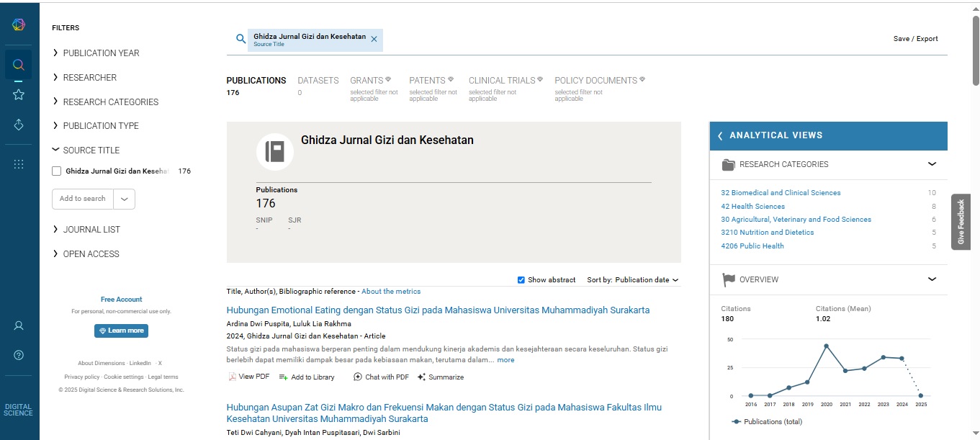Screen dimensions: 980x440
Task: Click Summarize on the first article
Action: coord(441,377)
